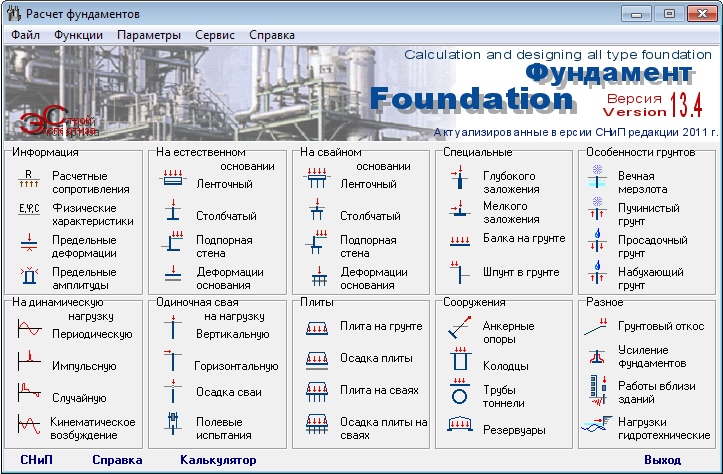The image size is (723, 474).
Task: Select the Импульсную load icon
Action: pyautogui.click(x=29, y=361)
